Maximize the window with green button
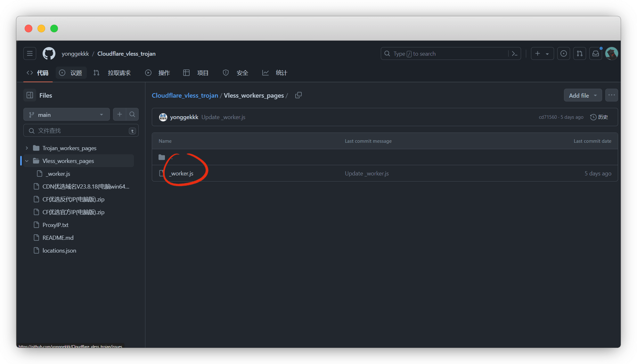Viewport: 637px width, 364px height. pyautogui.click(x=54, y=28)
